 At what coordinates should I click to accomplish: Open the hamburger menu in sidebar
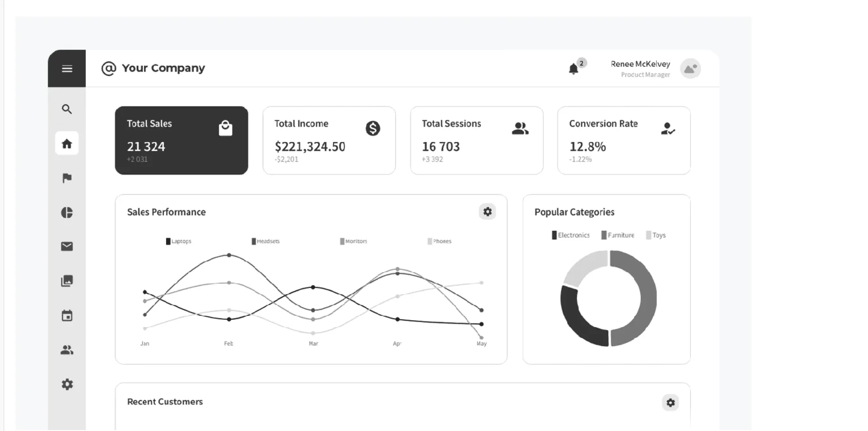coord(67,69)
